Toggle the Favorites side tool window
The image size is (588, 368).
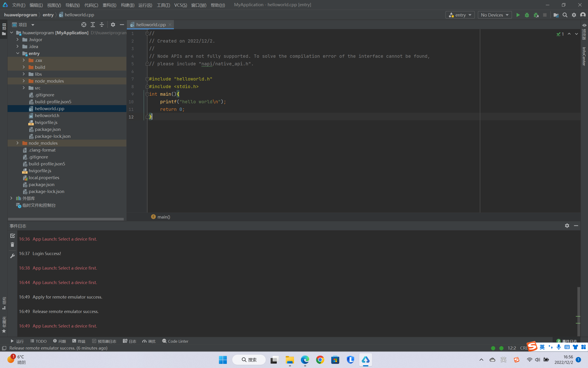pyautogui.click(x=4, y=325)
